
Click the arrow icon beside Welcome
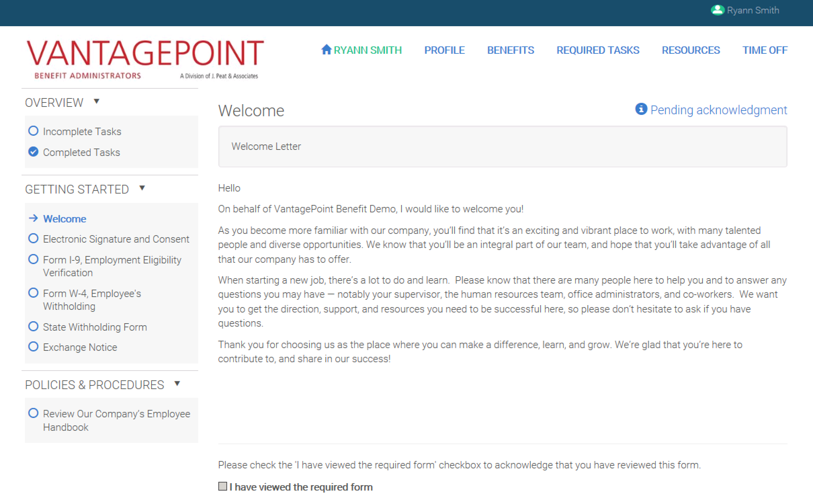33,218
